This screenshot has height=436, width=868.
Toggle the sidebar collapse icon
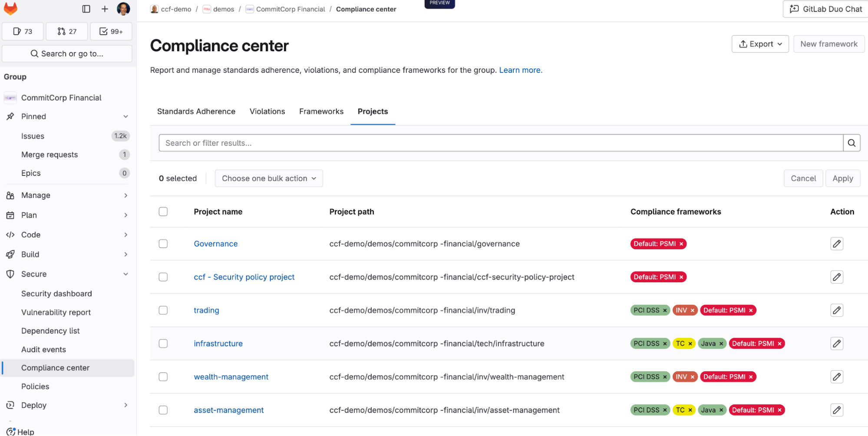click(x=86, y=9)
